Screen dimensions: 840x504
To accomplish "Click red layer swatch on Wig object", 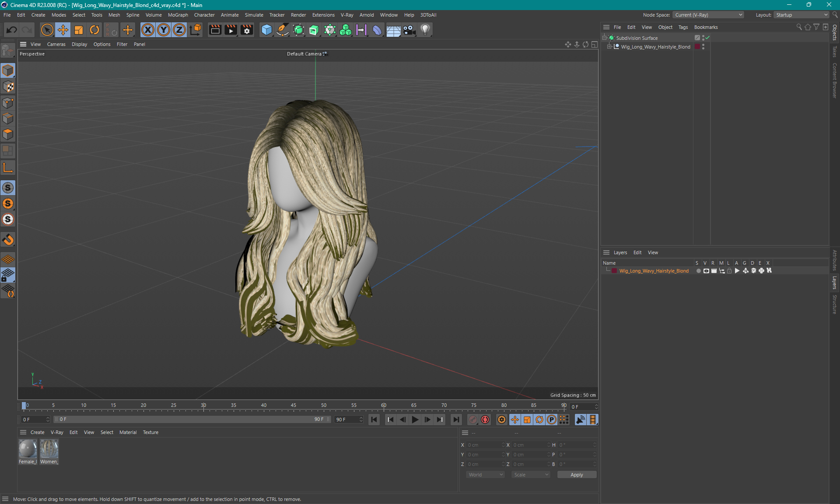I will (x=697, y=47).
